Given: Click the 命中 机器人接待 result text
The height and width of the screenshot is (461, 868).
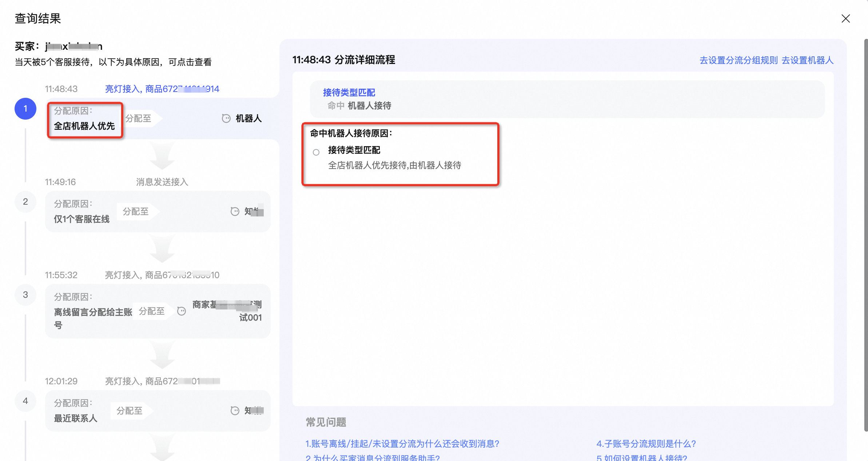Looking at the screenshot, I should (359, 106).
